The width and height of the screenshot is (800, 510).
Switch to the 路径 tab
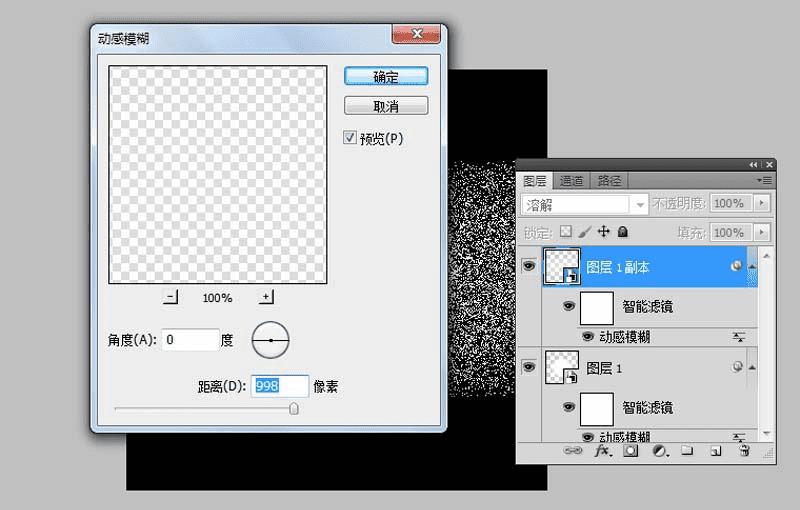[609, 181]
